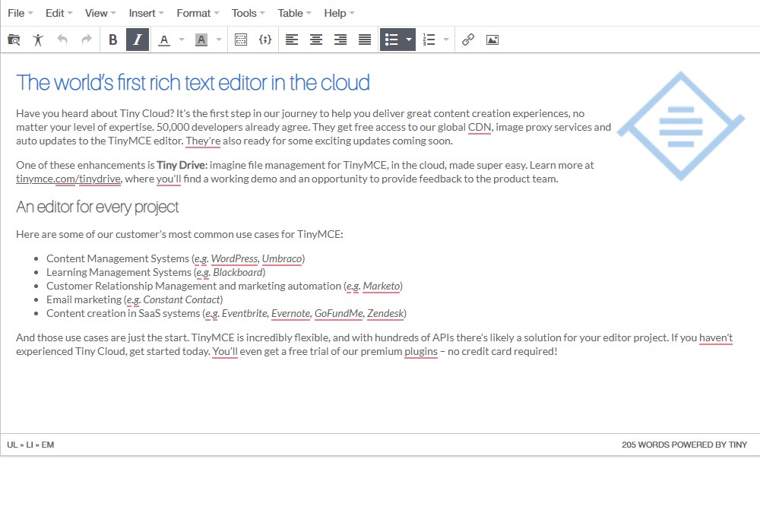The image size is (760, 532).
Task: Click the 205 WORDS count
Action: (645, 445)
